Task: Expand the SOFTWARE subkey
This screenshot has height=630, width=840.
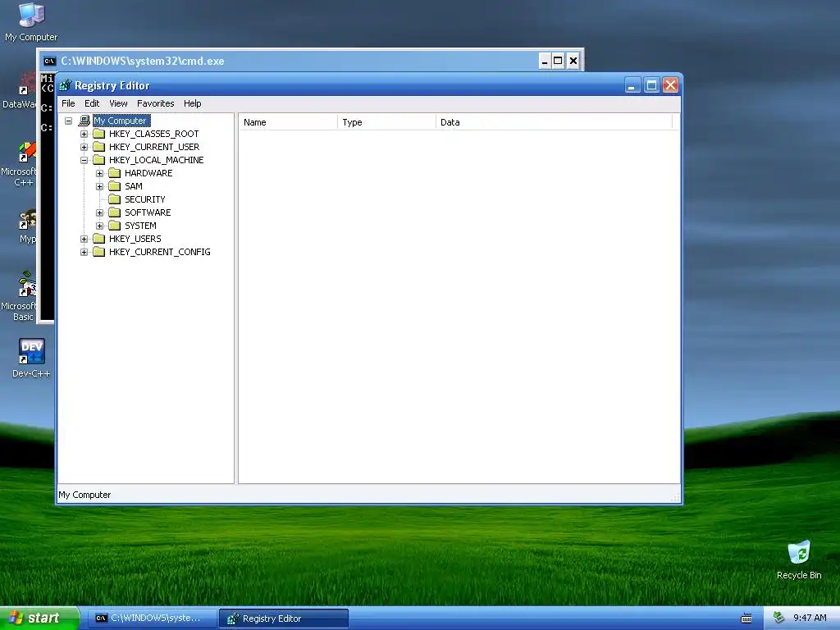Action: point(99,212)
